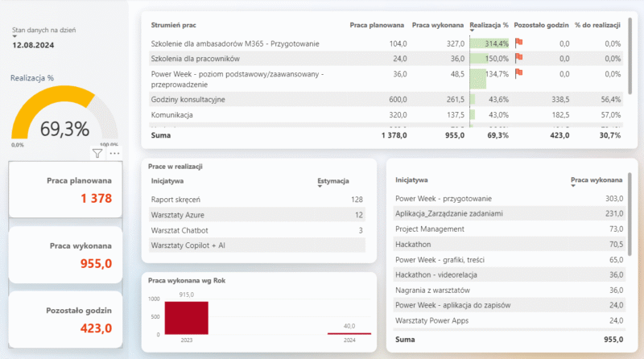This screenshot has height=359, width=644.
Task: Click Strumień prac column header
Action: coord(175,26)
